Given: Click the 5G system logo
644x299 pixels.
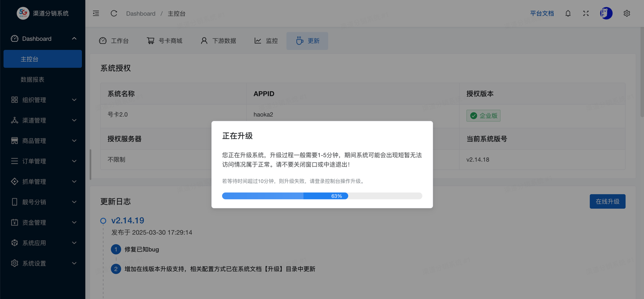Looking at the screenshot, I should point(23,13).
